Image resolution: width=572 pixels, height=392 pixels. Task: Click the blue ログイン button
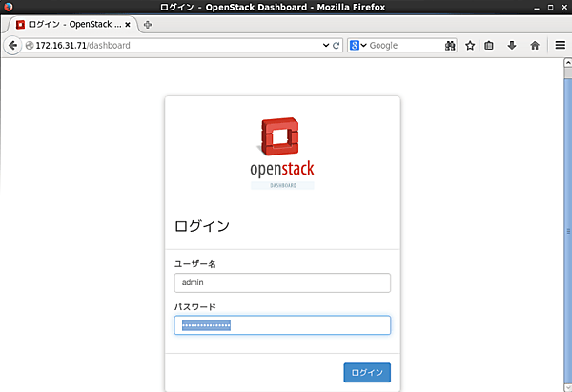[x=367, y=372]
